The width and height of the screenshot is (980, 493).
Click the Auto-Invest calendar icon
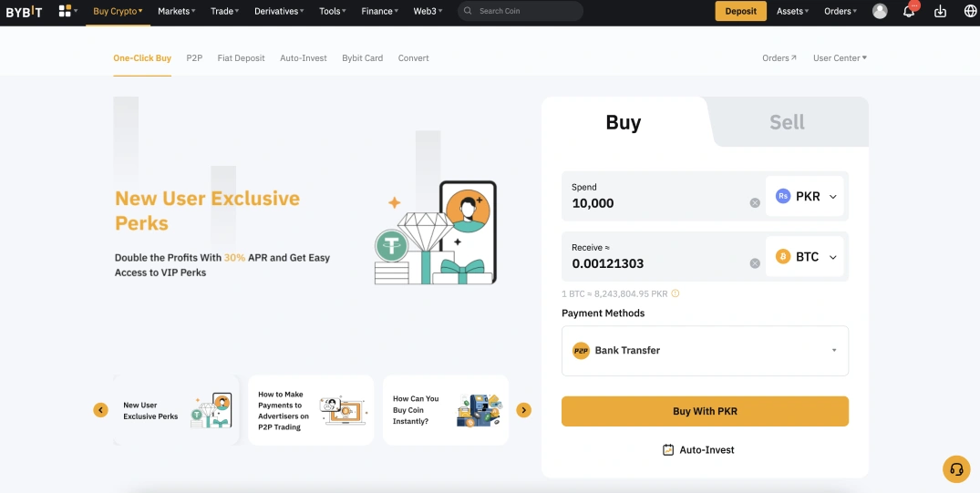click(668, 450)
